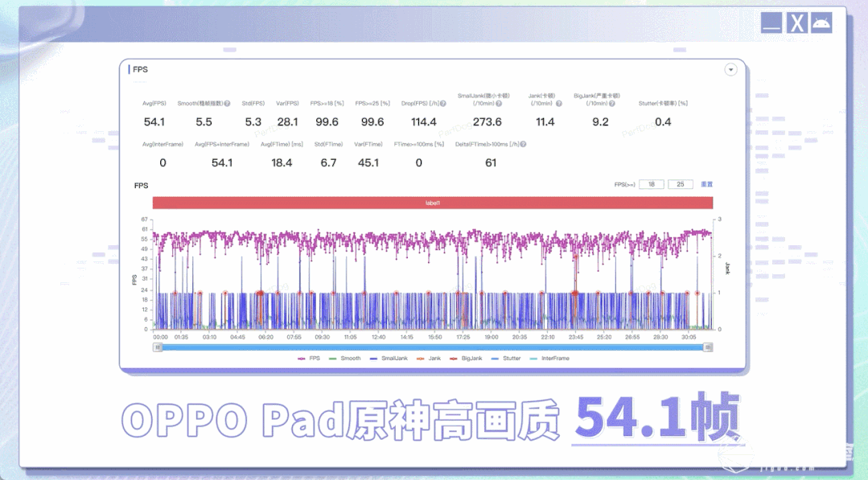Hide the Smooth series via legend

point(344,359)
